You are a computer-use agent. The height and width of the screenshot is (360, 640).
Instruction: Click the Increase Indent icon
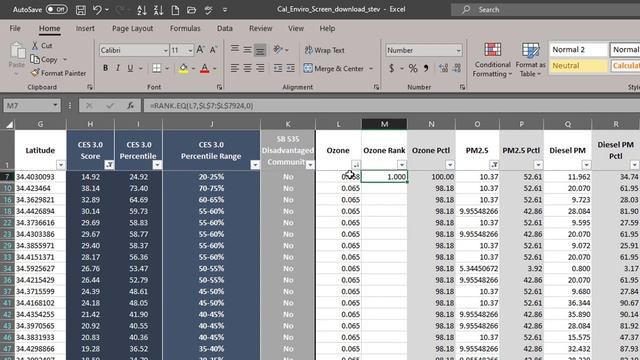[x=291, y=68]
